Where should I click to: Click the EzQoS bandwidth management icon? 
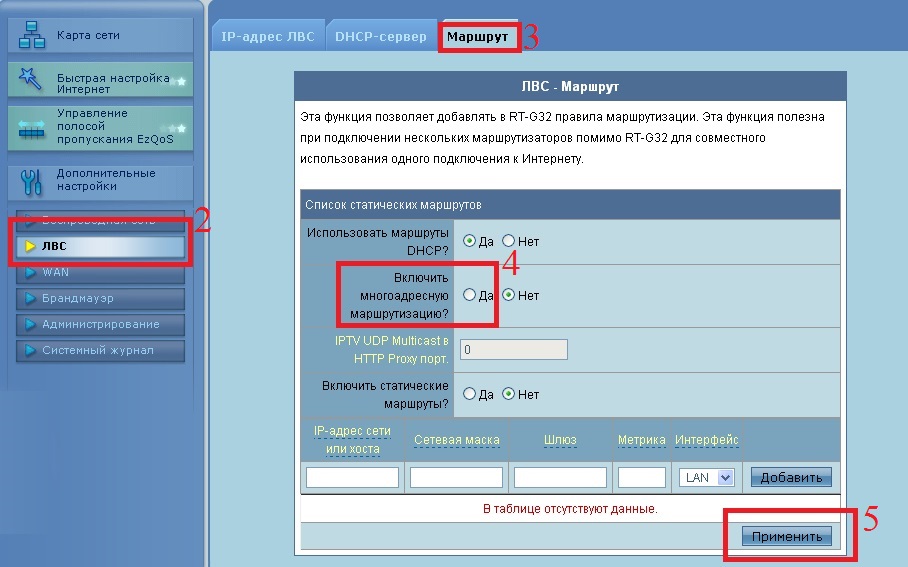31,129
